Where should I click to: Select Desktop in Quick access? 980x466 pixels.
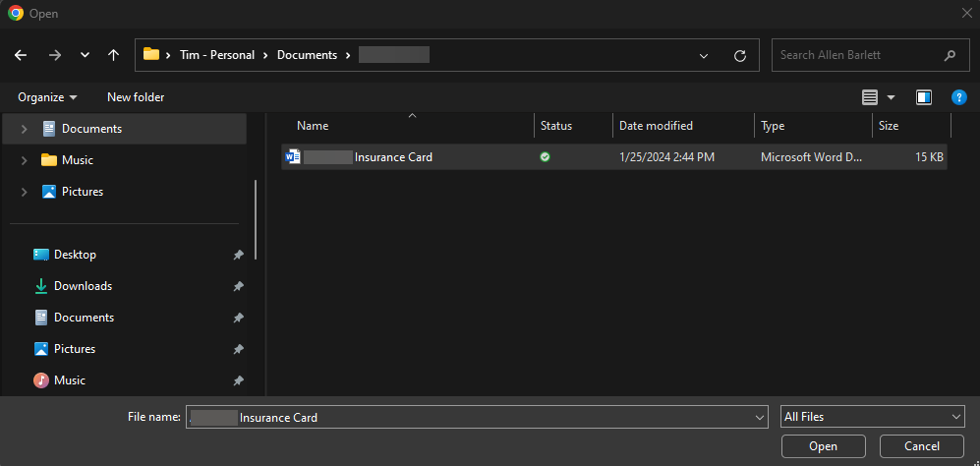pos(75,255)
